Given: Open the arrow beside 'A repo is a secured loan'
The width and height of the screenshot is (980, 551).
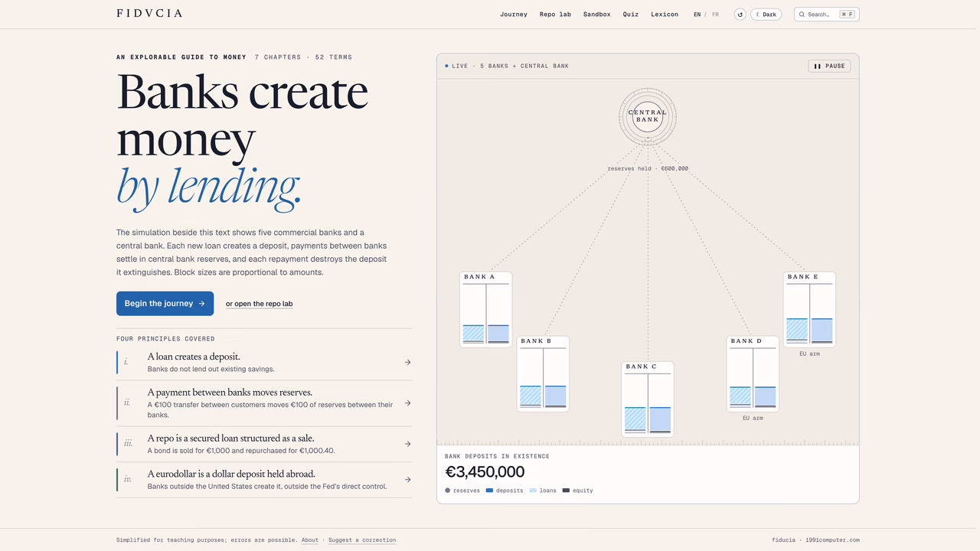Looking at the screenshot, I should [408, 444].
